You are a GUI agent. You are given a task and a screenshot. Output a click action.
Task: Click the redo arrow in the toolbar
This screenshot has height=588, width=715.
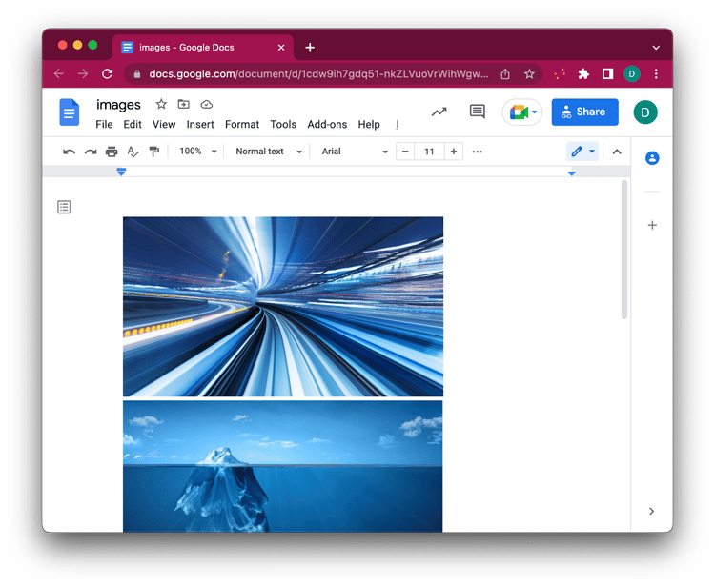[x=91, y=152]
